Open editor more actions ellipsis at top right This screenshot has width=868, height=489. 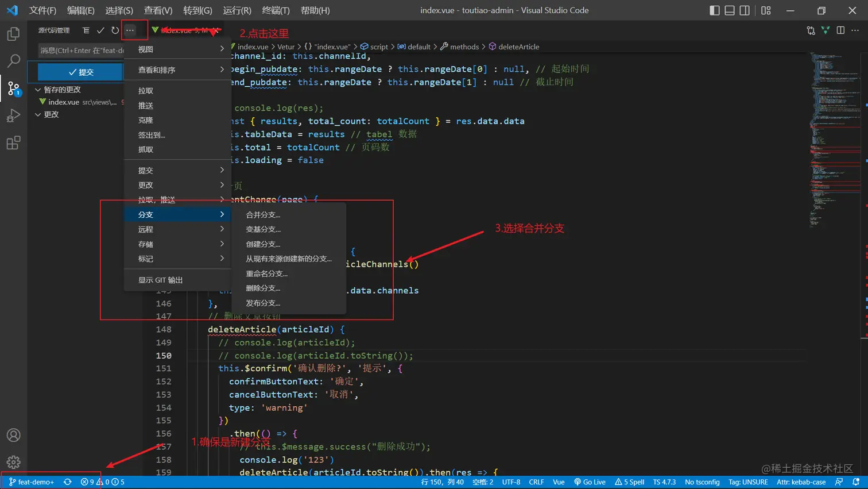pyautogui.click(x=855, y=30)
